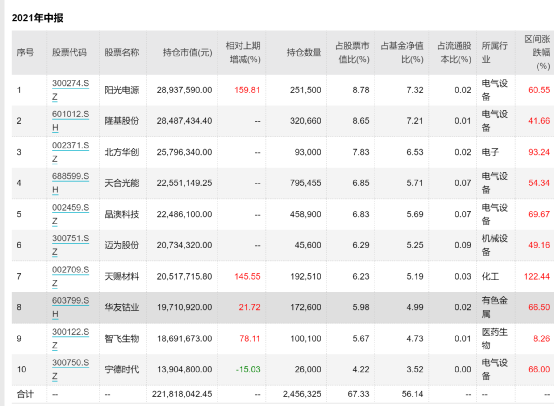Click the 持仓市值(元) column header
The height and width of the screenshot is (406, 554).
pos(187,53)
